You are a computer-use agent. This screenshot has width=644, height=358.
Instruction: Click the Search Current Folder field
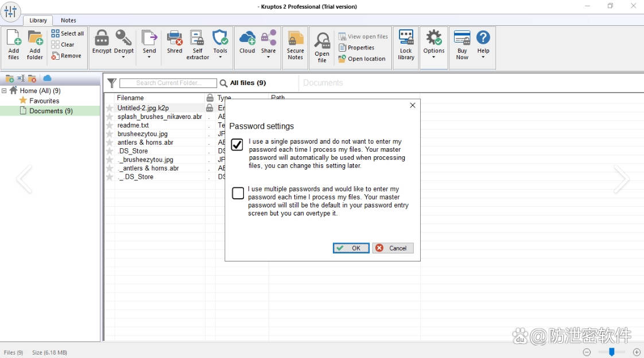pos(168,83)
